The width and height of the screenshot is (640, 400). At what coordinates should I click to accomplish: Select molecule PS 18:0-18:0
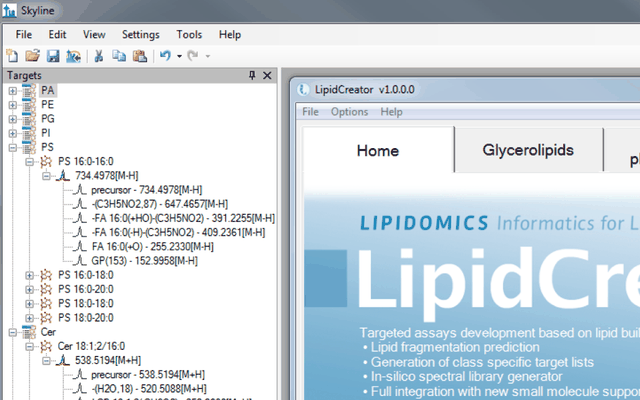pyautogui.click(x=86, y=304)
